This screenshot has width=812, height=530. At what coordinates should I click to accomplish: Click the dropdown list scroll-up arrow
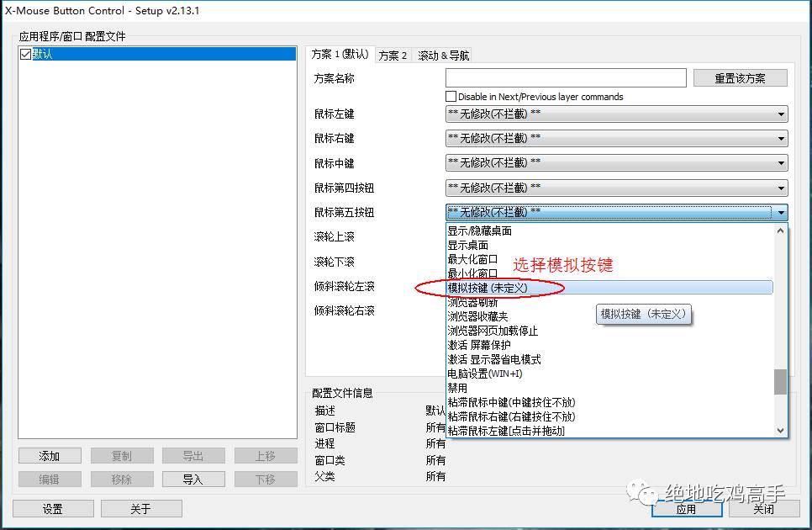780,231
